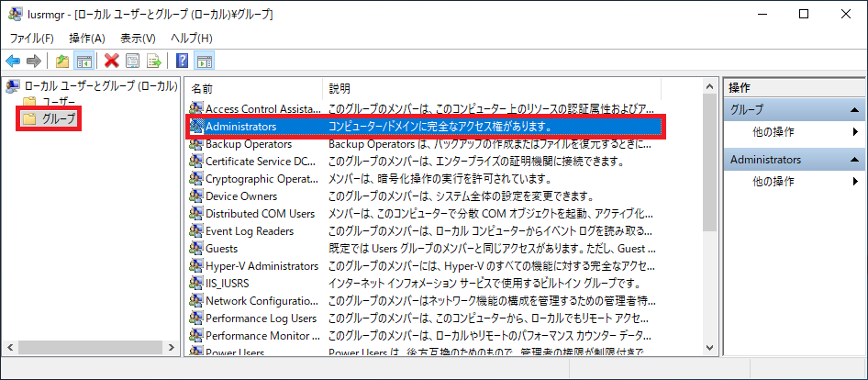Viewport: 868px width, 380px height.
Task: Click the 操作 pane header title
Action: (740, 87)
